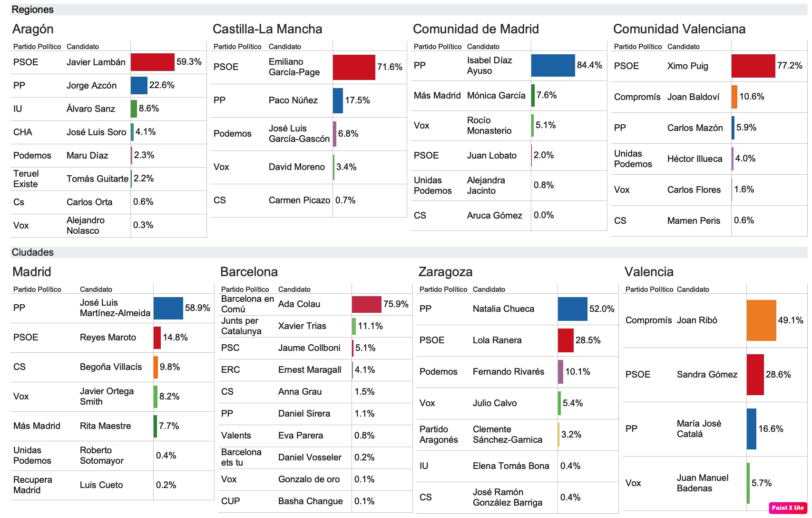
Task: Click the Castilla-La Mancha table title
Action: [267, 29]
